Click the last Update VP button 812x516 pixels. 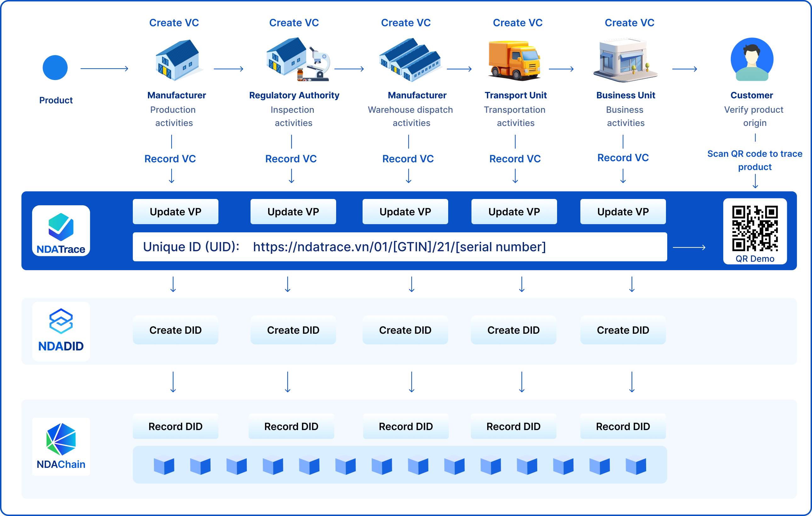[x=623, y=212]
